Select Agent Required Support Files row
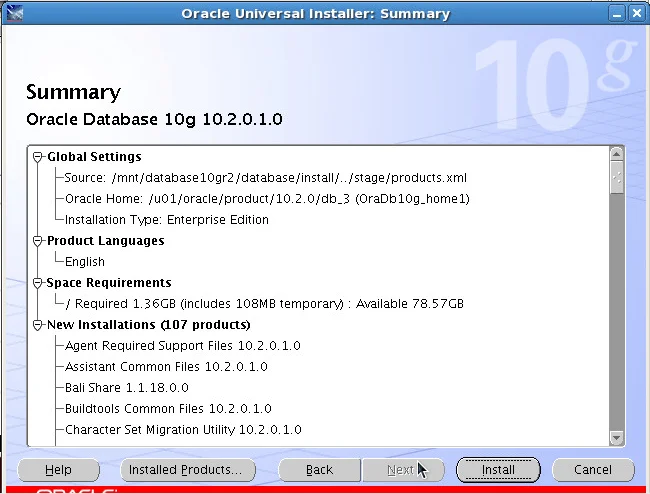Screen dimensions: 650x494 pos(183,346)
